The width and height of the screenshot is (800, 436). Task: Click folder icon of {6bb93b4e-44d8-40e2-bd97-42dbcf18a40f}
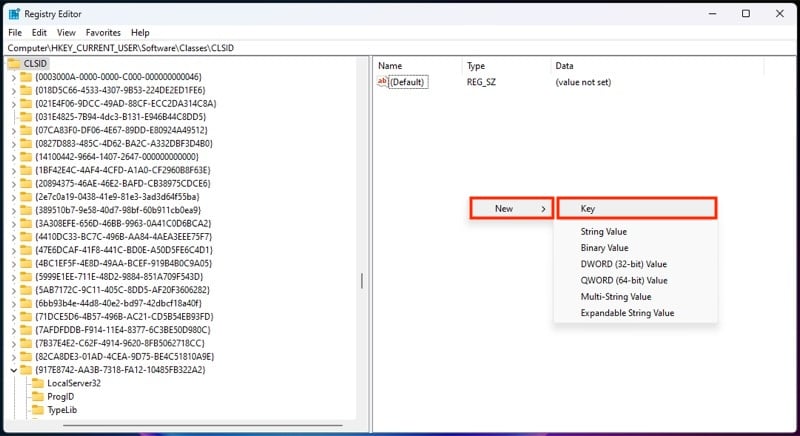(26, 303)
